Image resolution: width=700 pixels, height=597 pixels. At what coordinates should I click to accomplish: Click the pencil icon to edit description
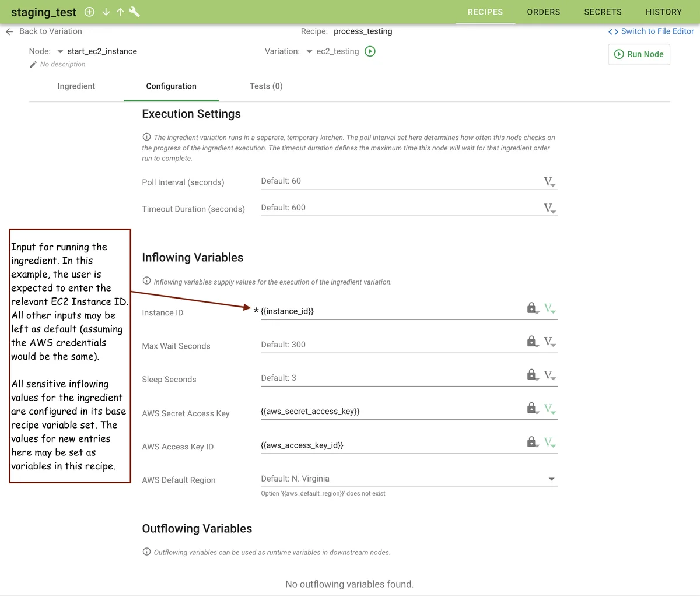coord(33,65)
